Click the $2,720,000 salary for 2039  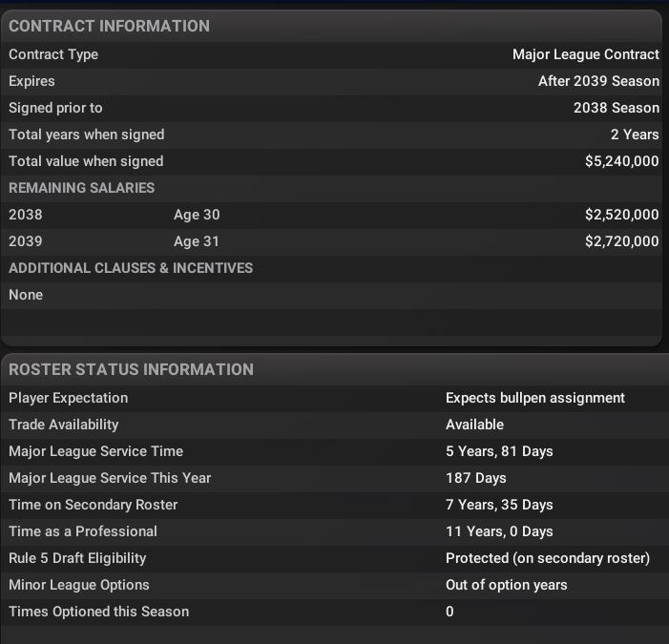[x=621, y=241]
